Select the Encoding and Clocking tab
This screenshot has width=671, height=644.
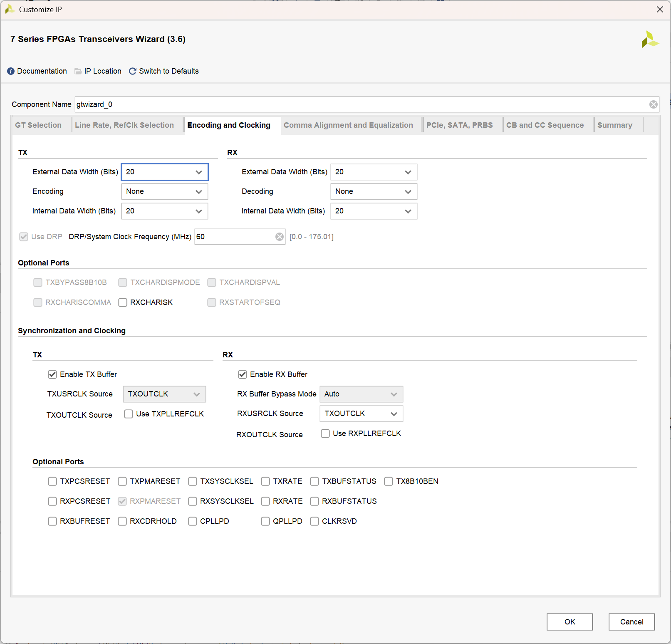(x=229, y=125)
